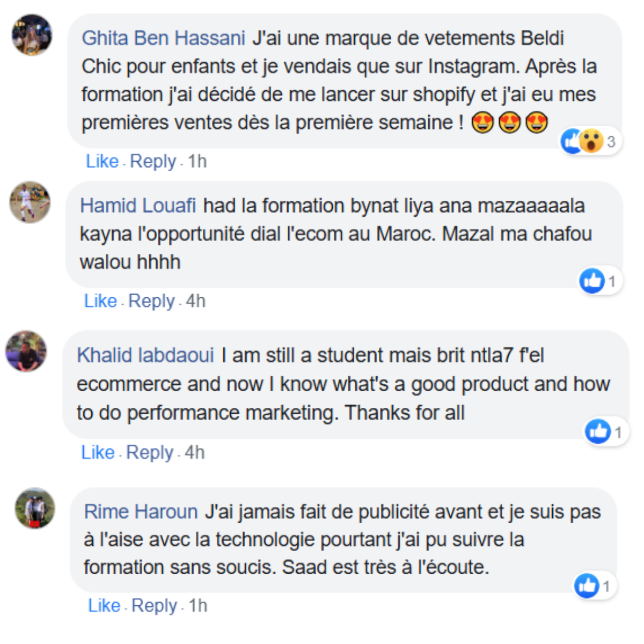This screenshot has width=644, height=644.
Task: Open the Rime Haroun name link
Action: tap(141, 511)
